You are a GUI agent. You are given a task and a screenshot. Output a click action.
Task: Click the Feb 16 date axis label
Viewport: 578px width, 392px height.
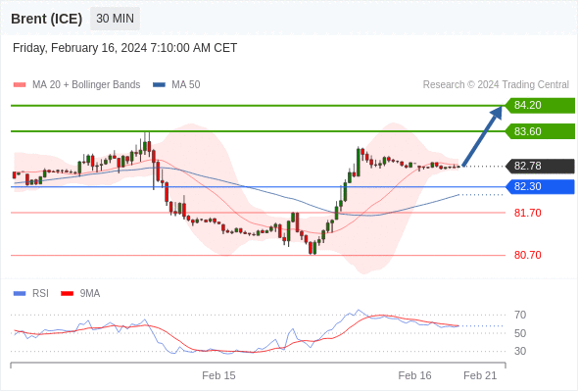coord(414,375)
